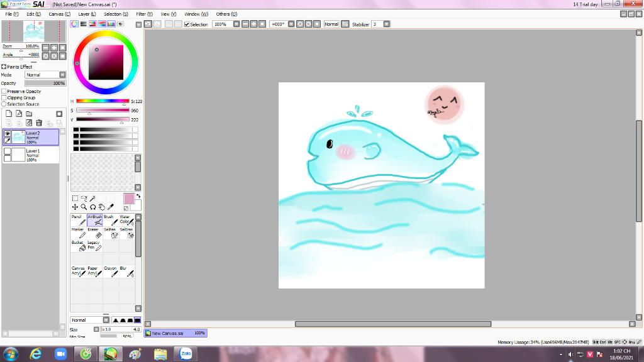Open the Window menu
644x362 pixels.
(x=196, y=14)
